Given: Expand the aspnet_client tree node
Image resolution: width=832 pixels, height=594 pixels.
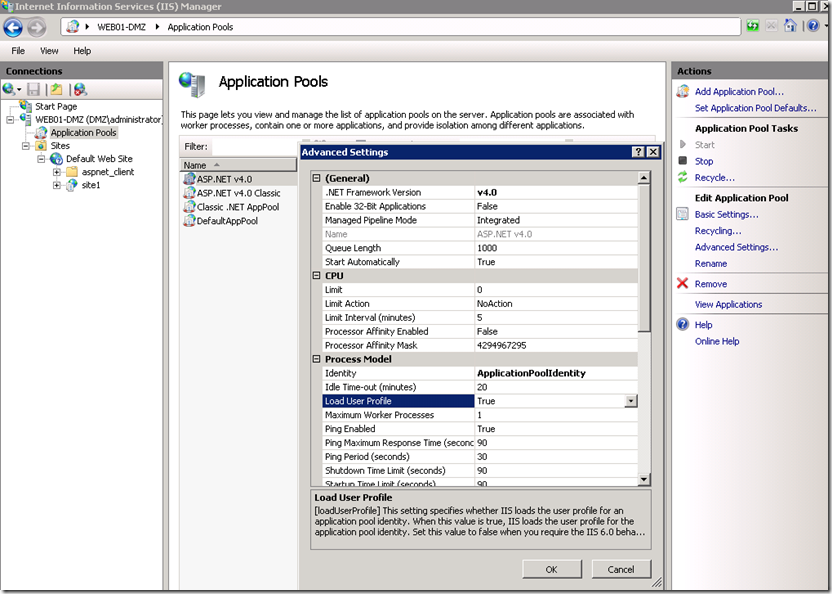Looking at the screenshot, I should point(56,172).
